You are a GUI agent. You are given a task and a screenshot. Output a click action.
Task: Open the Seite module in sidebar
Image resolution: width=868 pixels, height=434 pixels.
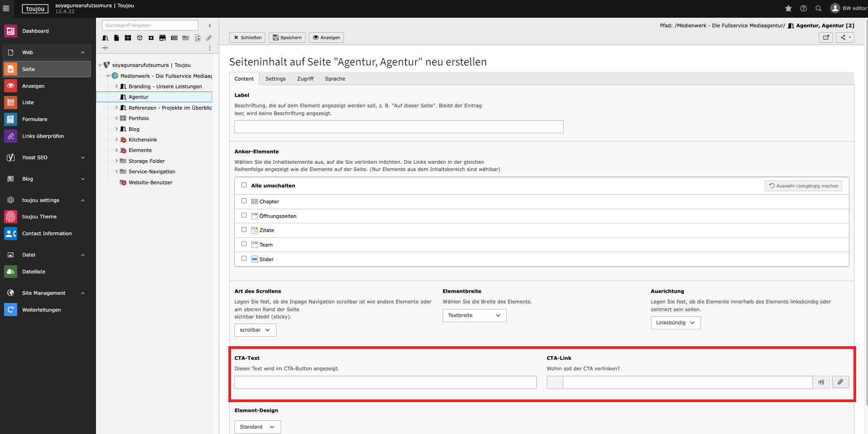coord(47,69)
